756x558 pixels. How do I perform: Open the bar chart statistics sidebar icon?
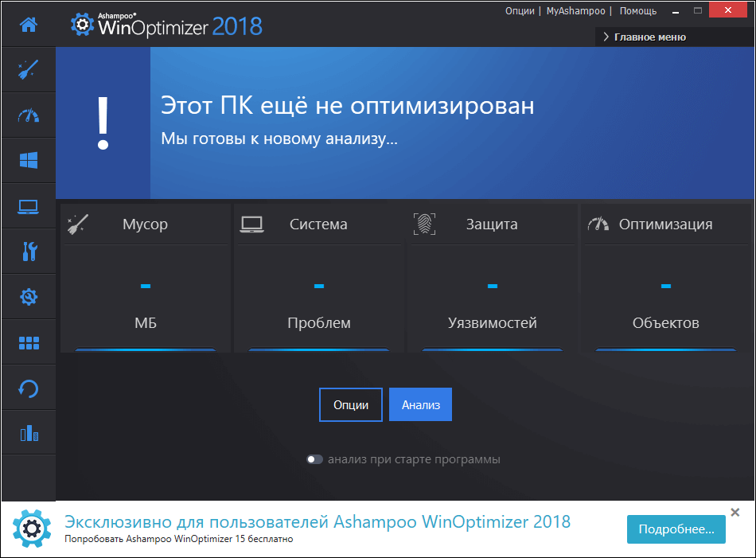click(x=29, y=433)
